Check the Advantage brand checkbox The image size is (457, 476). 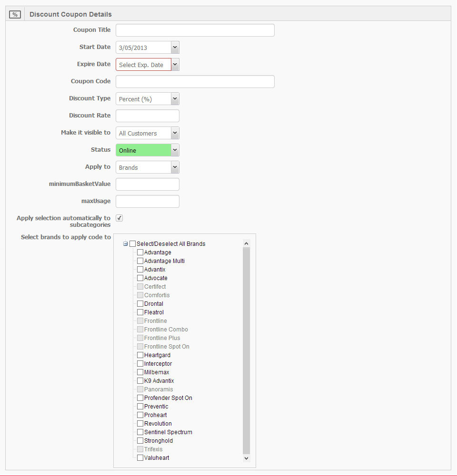[x=140, y=253]
